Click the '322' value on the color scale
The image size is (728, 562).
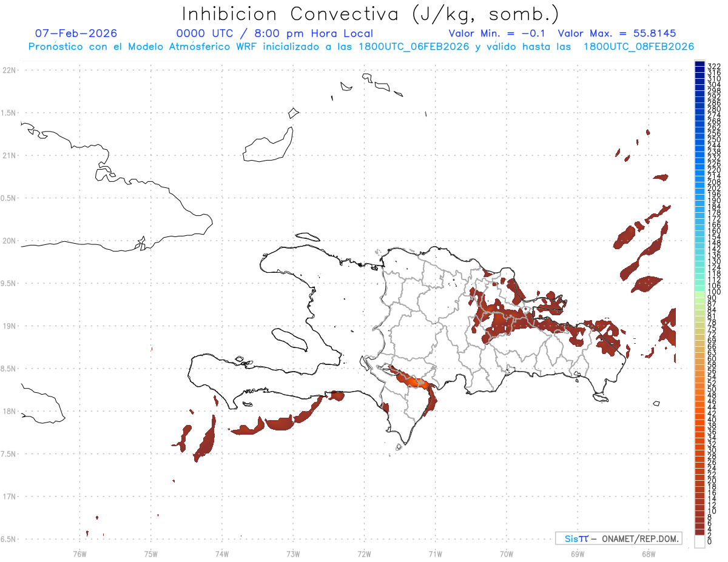point(714,65)
